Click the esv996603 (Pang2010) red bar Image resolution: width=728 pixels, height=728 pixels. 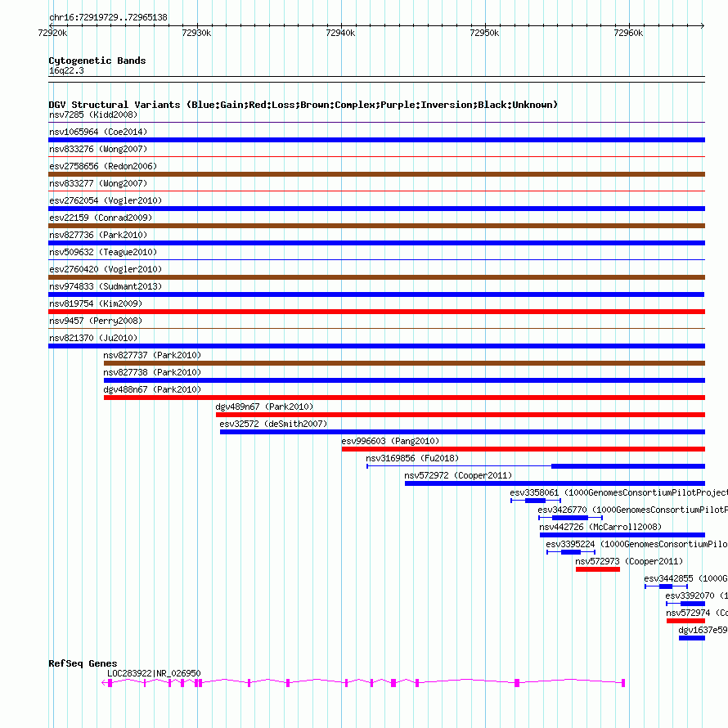(524, 449)
